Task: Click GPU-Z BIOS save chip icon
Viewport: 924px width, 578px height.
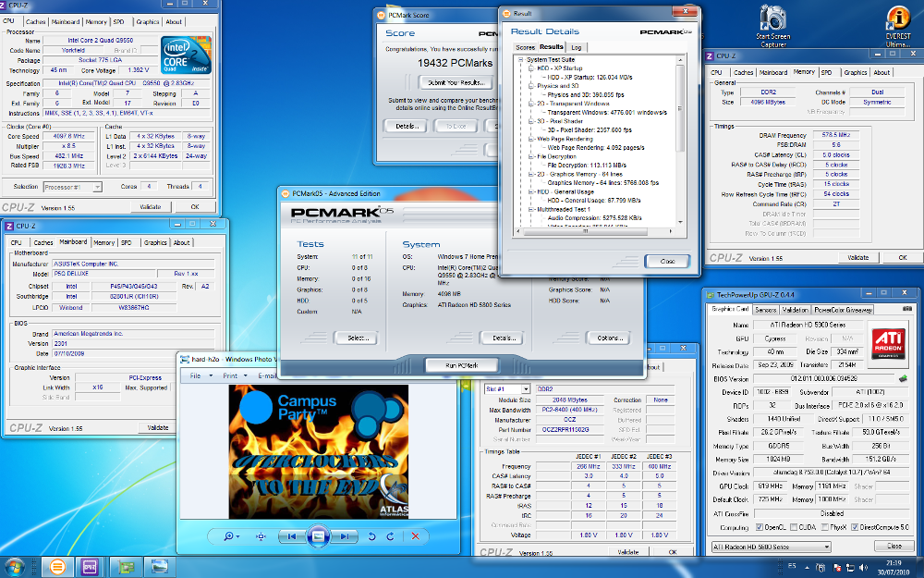Action: 902,378
